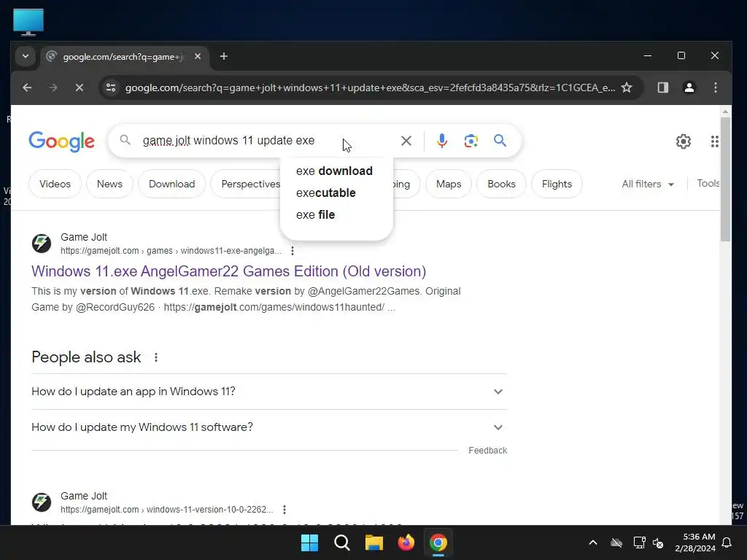Screen dimensions: 747x560
Task: Click the This PC desktop icon
Action: tap(28, 22)
